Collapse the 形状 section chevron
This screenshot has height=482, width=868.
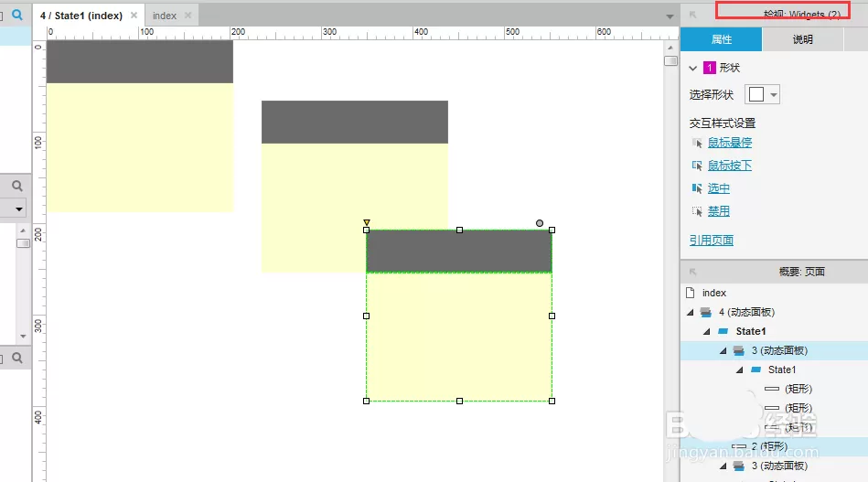[693, 68]
